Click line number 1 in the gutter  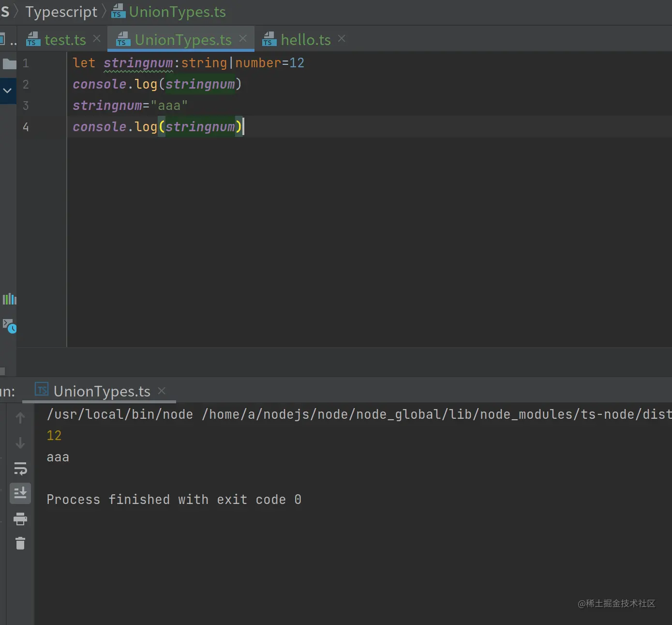coord(26,63)
